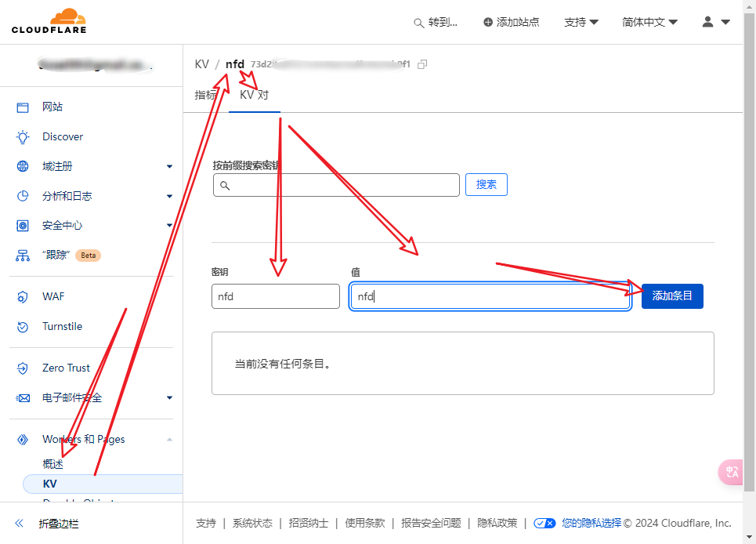Image resolution: width=756 pixels, height=544 pixels.
Task: Click the 密钥 input field
Action: pos(275,296)
